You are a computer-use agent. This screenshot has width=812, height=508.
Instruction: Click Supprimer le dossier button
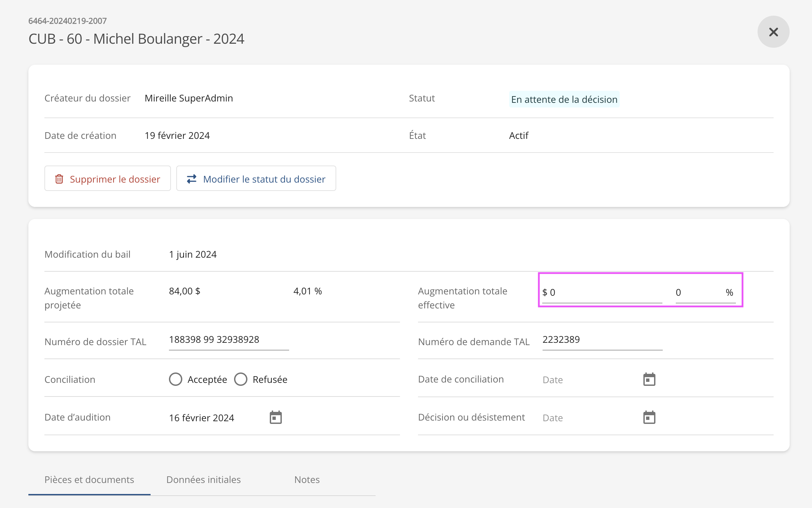pyautogui.click(x=108, y=179)
